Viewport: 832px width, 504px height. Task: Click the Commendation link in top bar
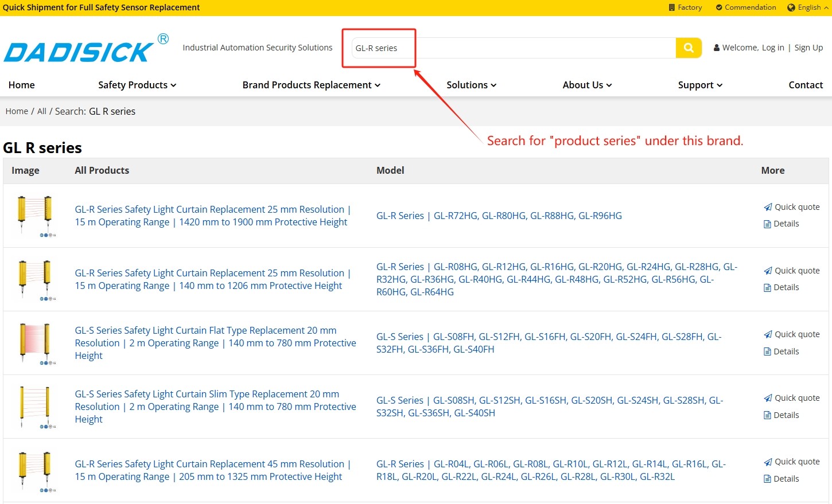pyautogui.click(x=750, y=7)
